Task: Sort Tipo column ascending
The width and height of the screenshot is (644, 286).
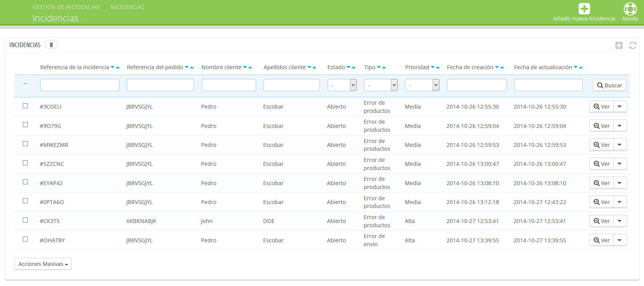Action: 384,67
